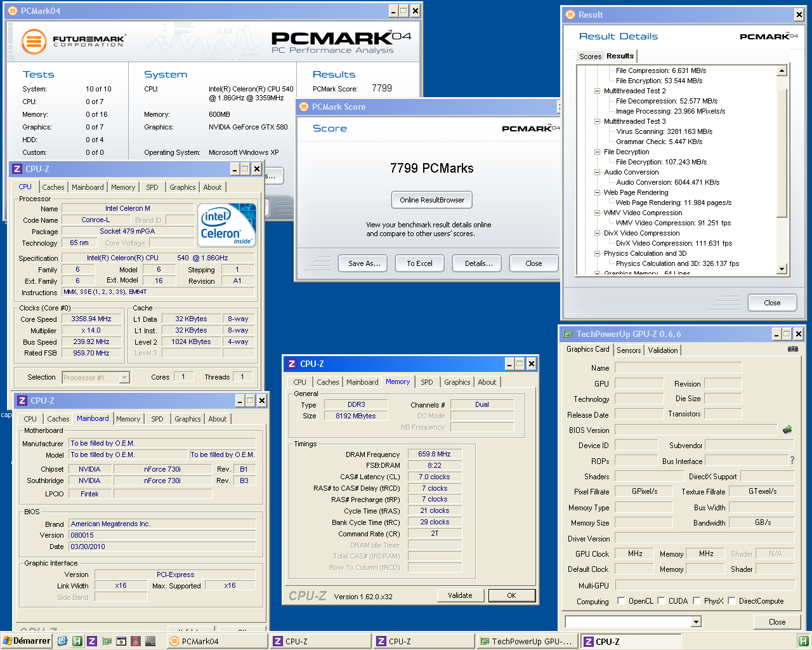
Task: Click the Z icon of the CPU-Z memory window title bar
Action: [292, 364]
